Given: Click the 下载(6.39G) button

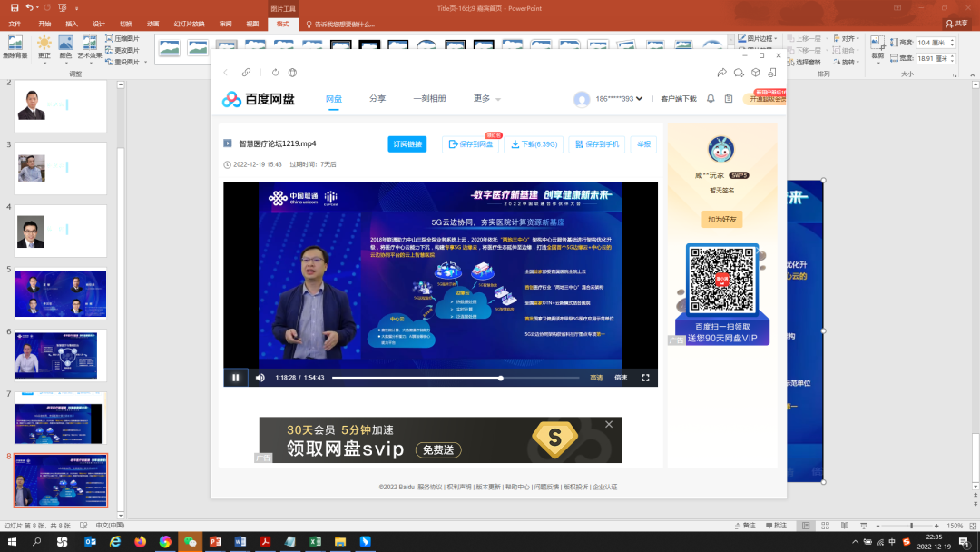Looking at the screenshot, I should (534, 143).
